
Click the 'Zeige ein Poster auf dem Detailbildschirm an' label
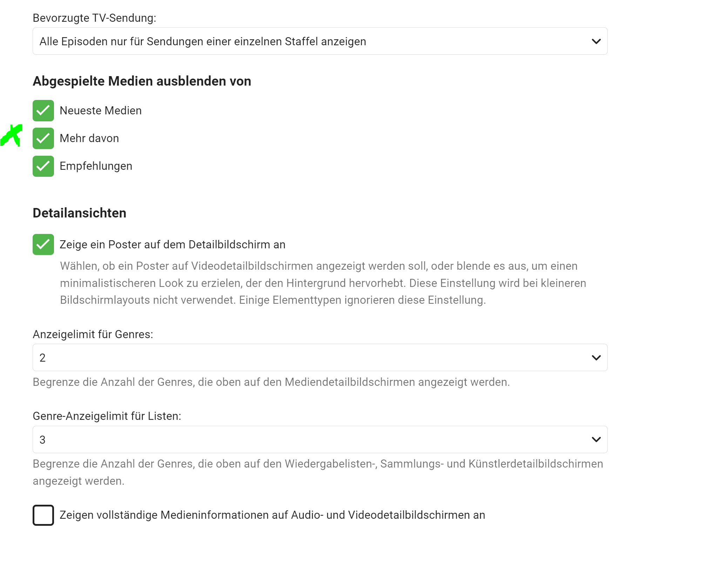coord(172,244)
